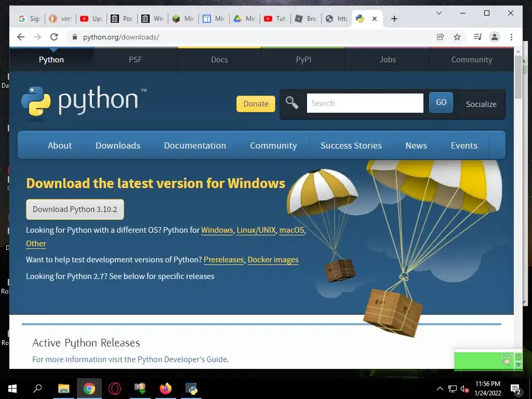This screenshot has width=532, height=399.
Task: Open Firefox from taskbar
Action: coord(166,389)
